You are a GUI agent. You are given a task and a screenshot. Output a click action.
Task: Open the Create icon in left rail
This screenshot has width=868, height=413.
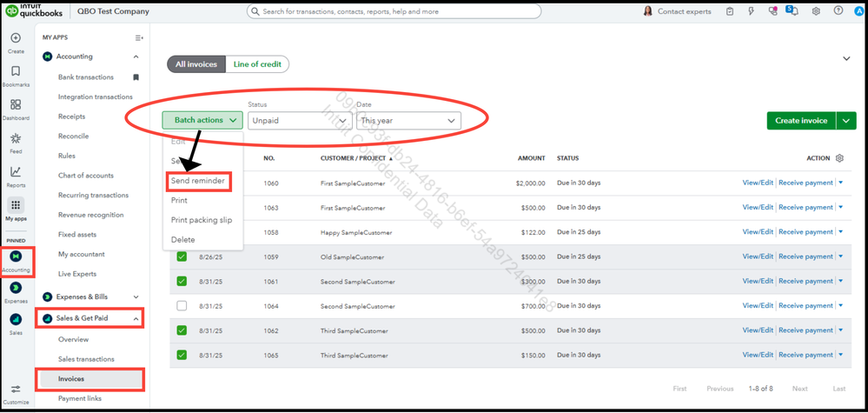[x=16, y=38]
